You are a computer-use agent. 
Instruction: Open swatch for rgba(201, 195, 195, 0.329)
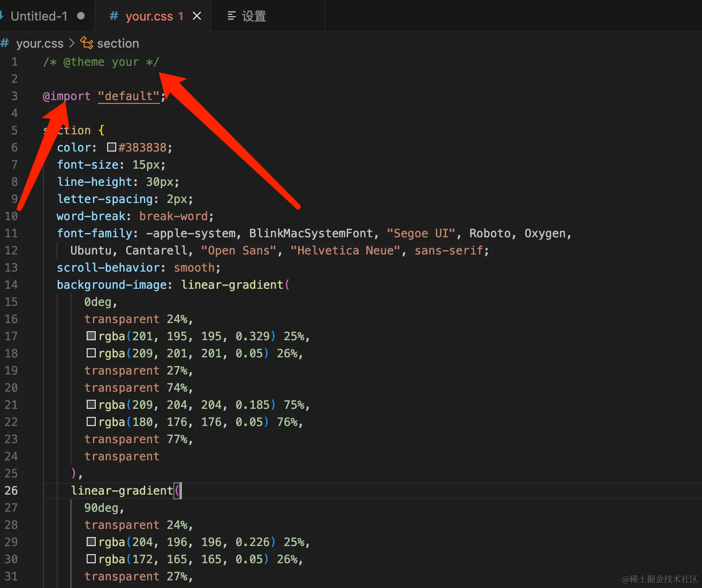tap(91, 336)
